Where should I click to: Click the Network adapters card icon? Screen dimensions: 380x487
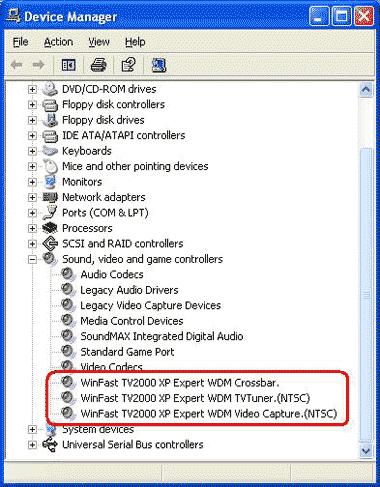click(50, 197)
